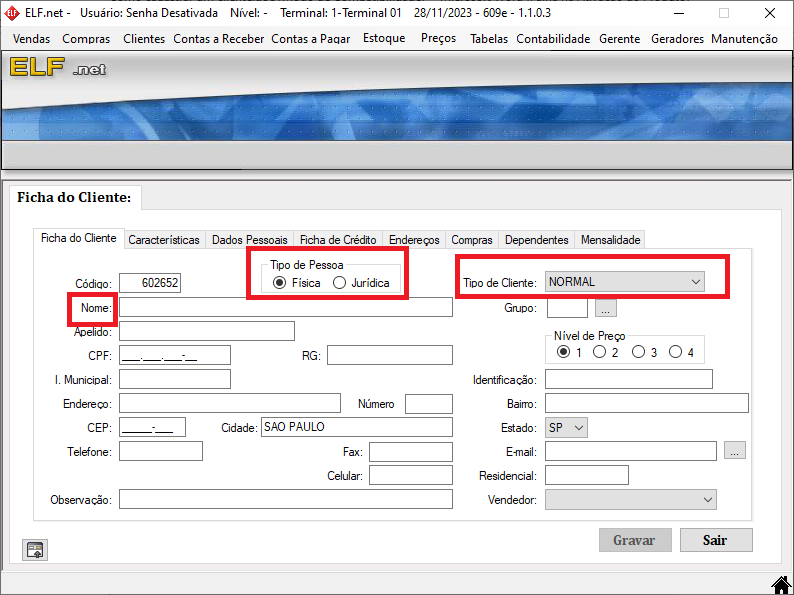
Task: Open the Manutenção menu
Action: click(x=744, y=39)
